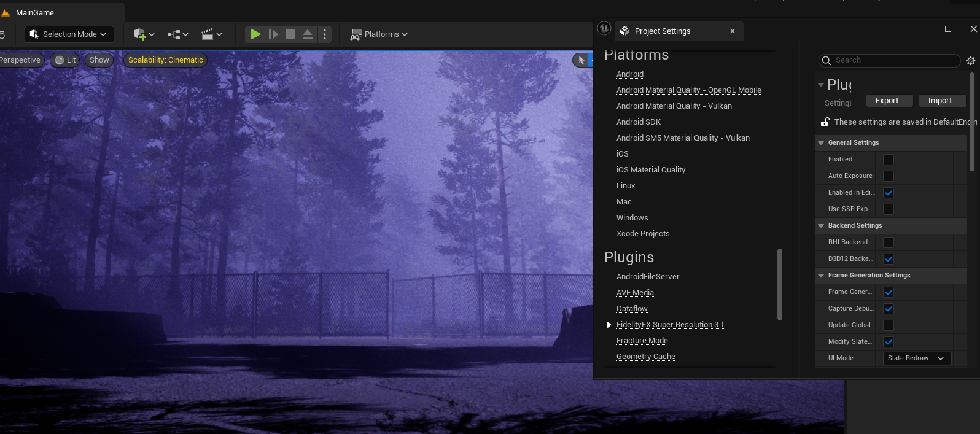Toggle the Frame Generation checkbox
Screen dimensions: 980x434
coord(889,292)
